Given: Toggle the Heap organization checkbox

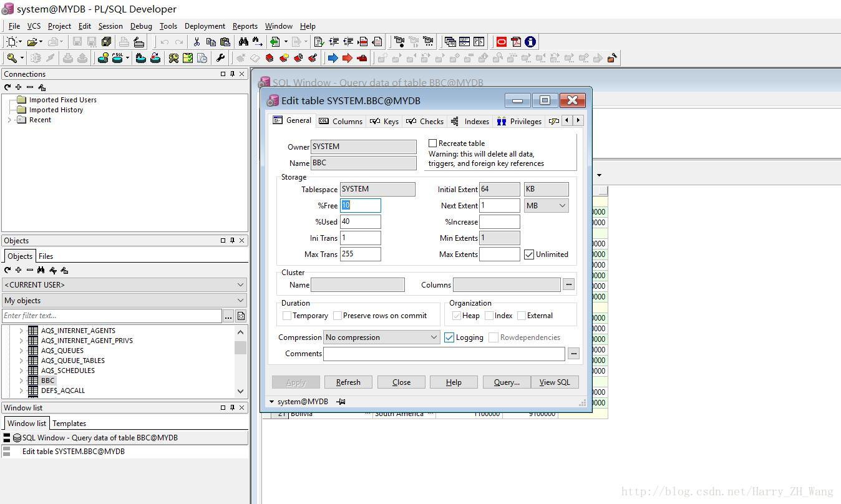Looking at the screenshot, I should click(457, 316).
